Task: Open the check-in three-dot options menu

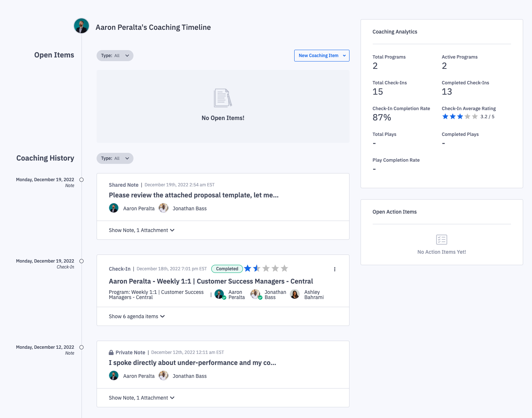Action: pos(335,269)
